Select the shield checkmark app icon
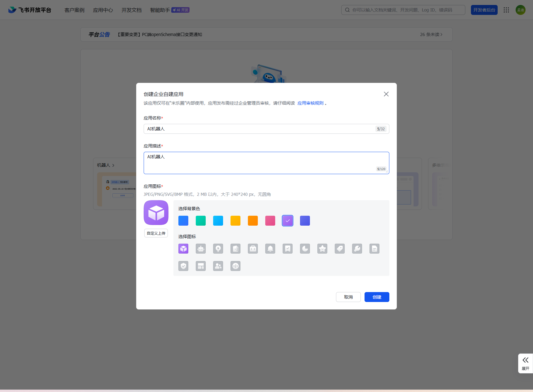Viewport: 533px width, 392px height. [183, 266]
